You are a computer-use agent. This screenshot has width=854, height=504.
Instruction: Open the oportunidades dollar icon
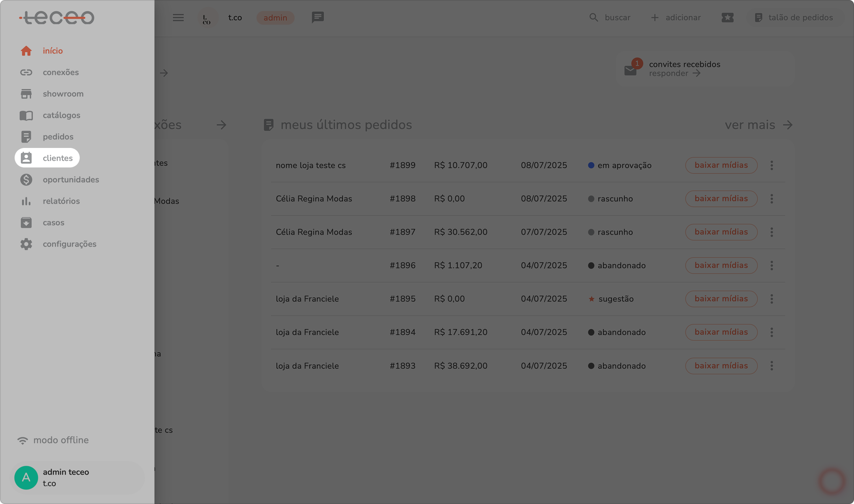click(x=26, y=180)
